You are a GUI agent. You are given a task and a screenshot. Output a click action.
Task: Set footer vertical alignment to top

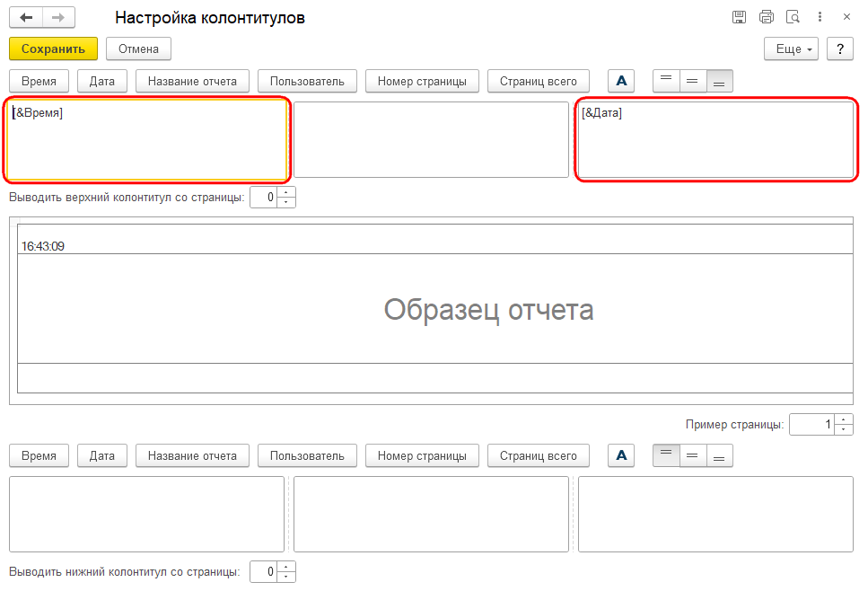point(667,456)
